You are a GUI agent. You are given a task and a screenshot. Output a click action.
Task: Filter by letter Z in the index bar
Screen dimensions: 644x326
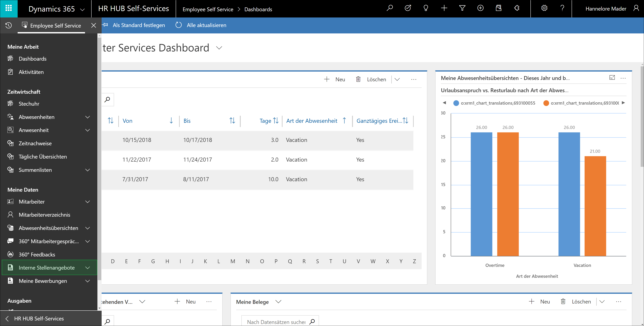click(414, 261)
